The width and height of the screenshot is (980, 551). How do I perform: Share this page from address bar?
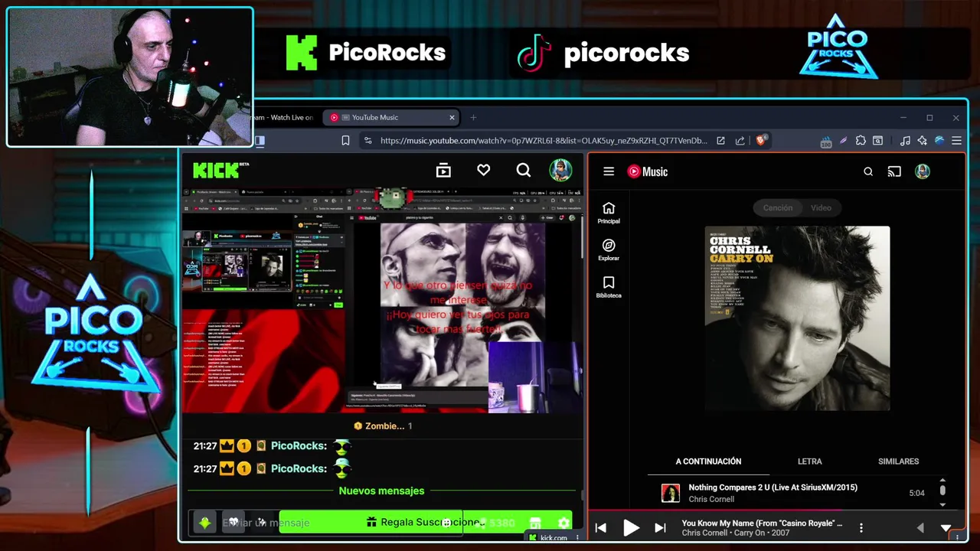740,140
